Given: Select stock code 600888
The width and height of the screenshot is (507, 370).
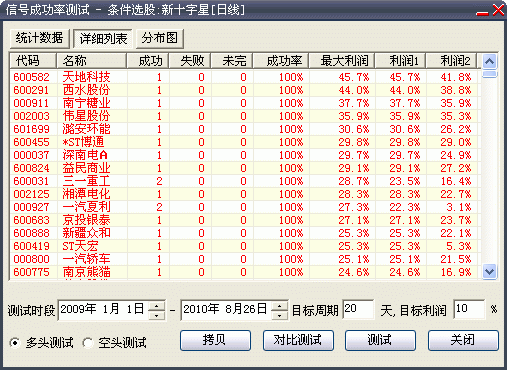Looking at the screenshot, I should pos(31,233).
